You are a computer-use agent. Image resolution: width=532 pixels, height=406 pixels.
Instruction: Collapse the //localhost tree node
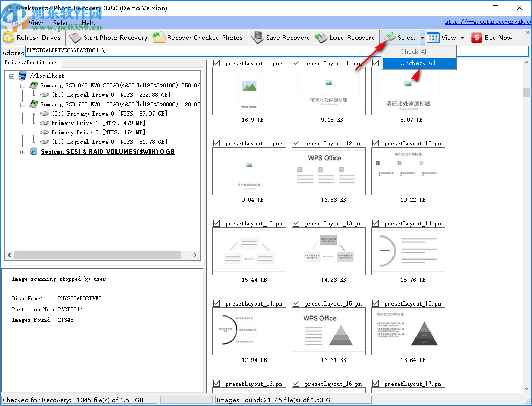pyautogui.click(x=12, y=76)
